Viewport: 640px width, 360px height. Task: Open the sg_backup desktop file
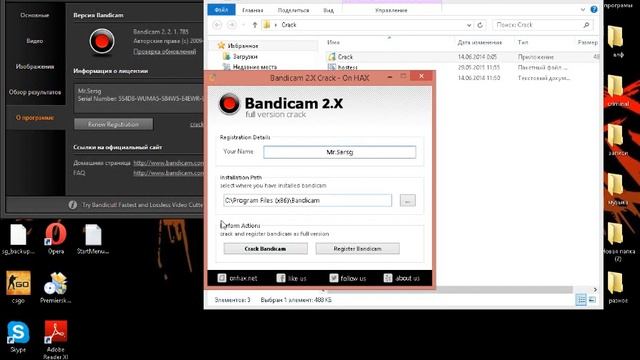[18, 239]
